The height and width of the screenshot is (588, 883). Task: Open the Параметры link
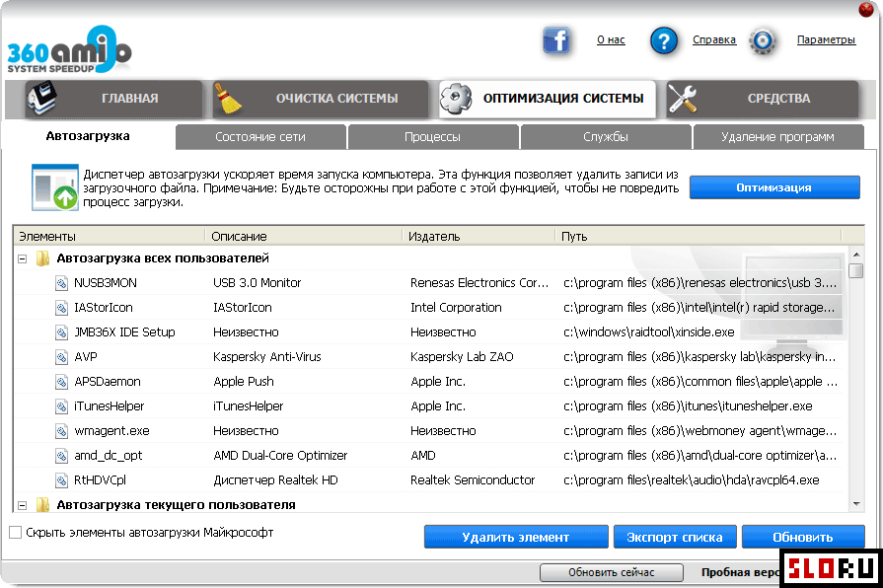click(x=826, y=40)
